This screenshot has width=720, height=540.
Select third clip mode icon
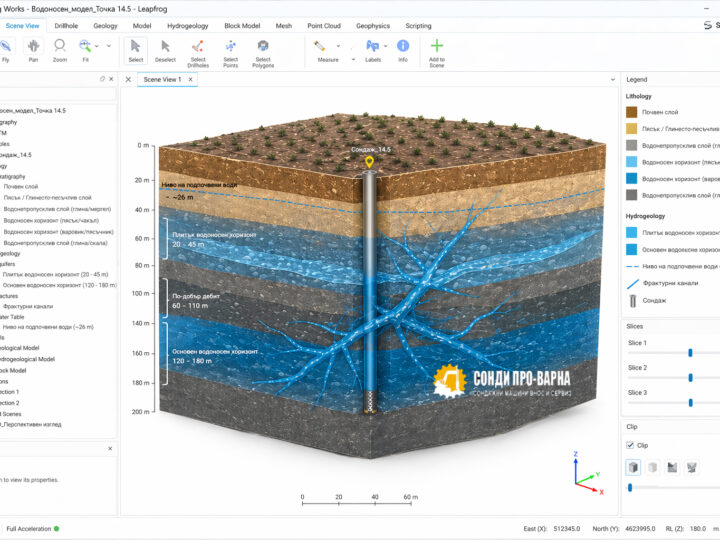tap(672, 467)
